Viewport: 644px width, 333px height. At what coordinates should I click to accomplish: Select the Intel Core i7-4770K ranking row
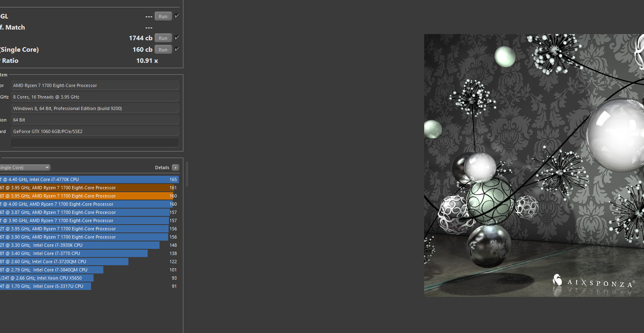pos(89,179)
